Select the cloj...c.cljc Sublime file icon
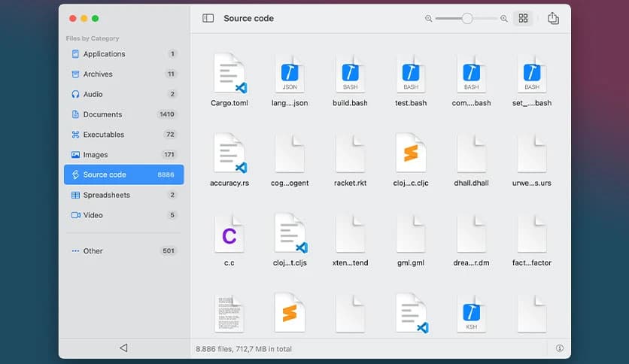This screenshot has width=629, height=364. click(x=411, y=153)
